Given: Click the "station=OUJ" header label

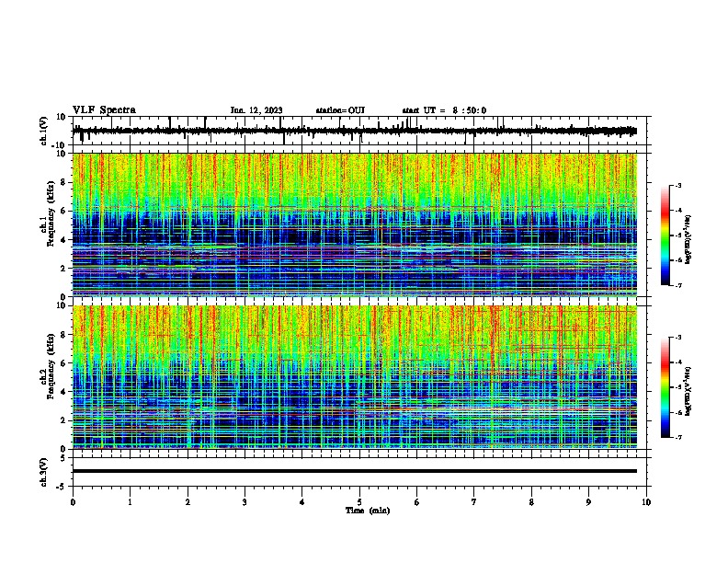Looking at the screenshot, I should 340,110.
